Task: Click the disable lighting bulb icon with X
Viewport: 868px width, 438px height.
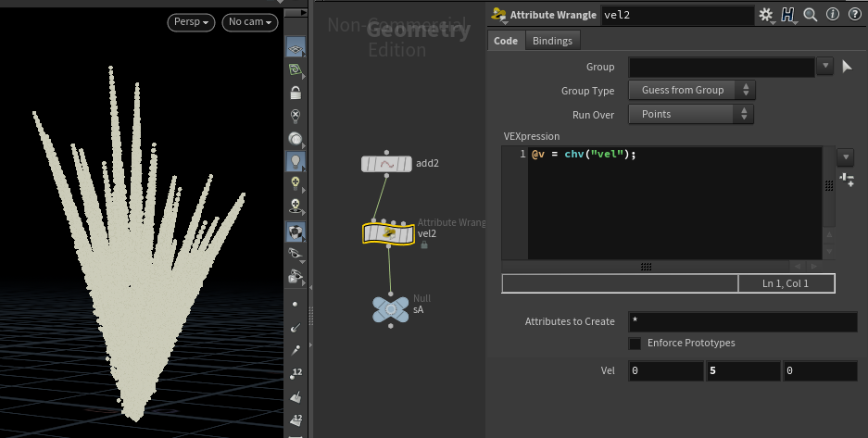Action: pyautogui.click(x=296, y=116)
